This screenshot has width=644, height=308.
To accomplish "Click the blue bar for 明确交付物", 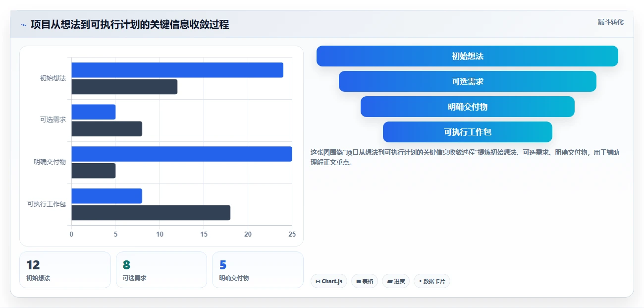I will click(x=182, y=154).
